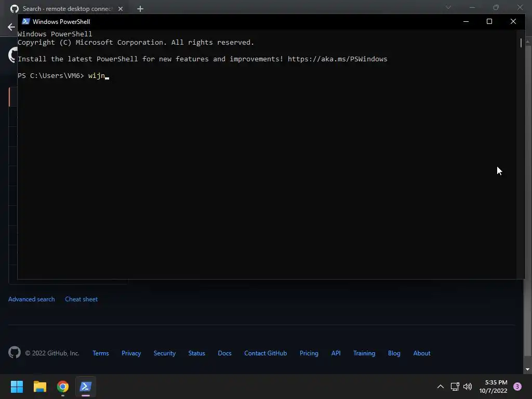Open network status tray icon
Image resolution: width=532 pixels, height=399 pixels.
click(x=455, y=387)
